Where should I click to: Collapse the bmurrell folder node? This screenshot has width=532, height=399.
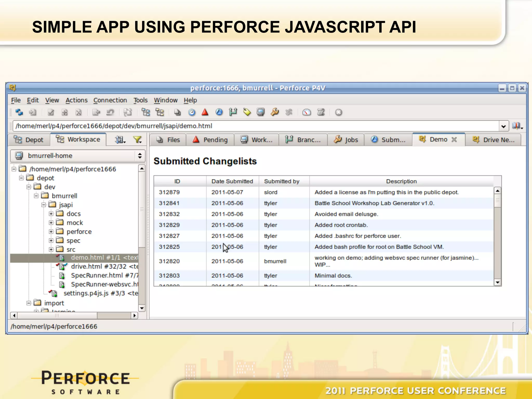click(36, 196)
